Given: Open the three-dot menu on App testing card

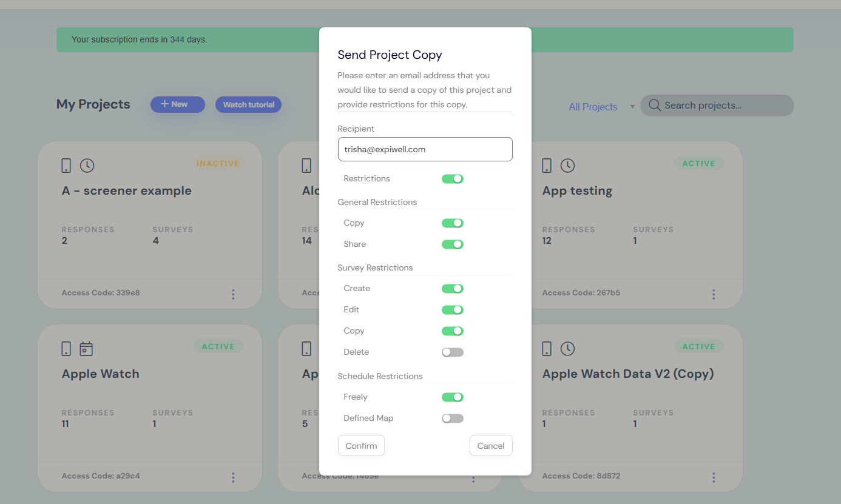Looking at the screenshot, I should pos(714,294).
